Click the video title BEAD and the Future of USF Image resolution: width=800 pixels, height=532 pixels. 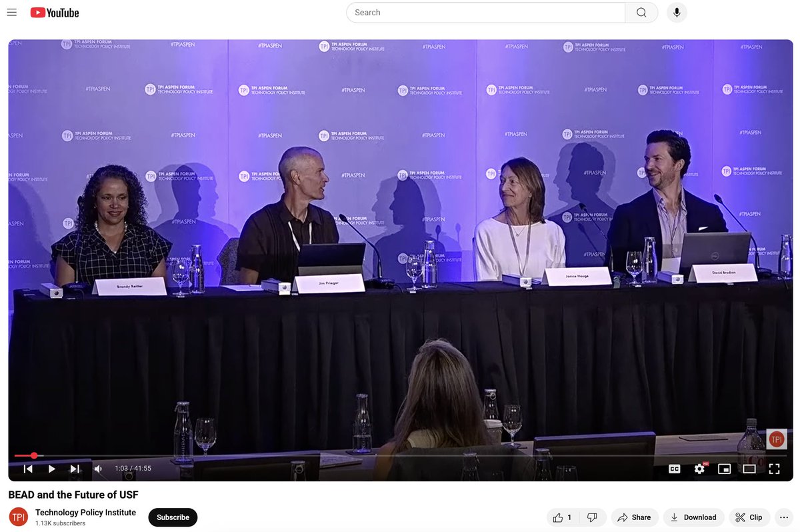(x=73, y=495)
